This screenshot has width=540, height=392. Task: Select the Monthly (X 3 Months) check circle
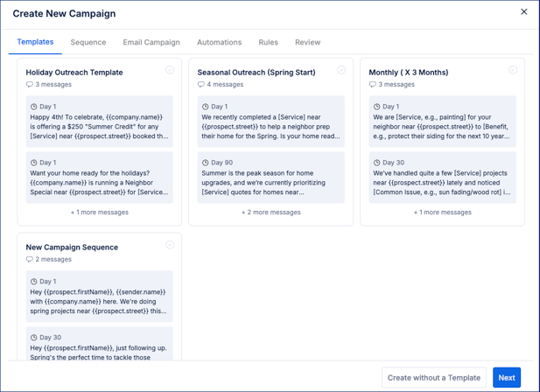coord(513,70)
